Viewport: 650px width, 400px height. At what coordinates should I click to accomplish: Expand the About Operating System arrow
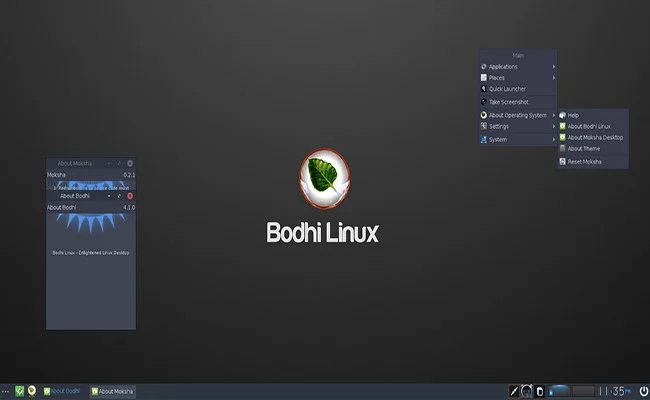point(554,115)
